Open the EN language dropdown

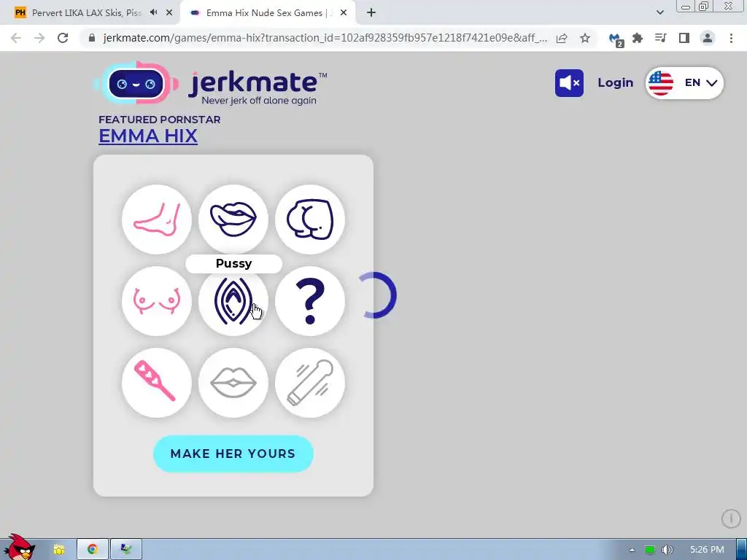tap(684, 83)
